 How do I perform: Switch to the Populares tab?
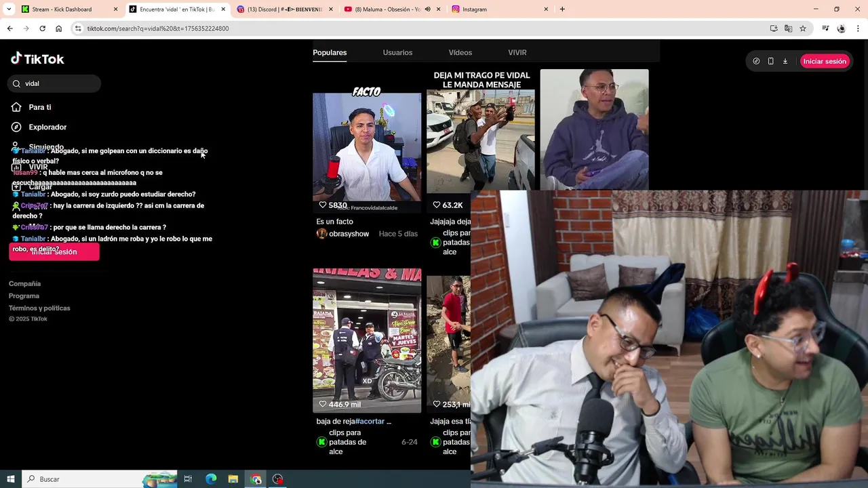tap(330, 52)
